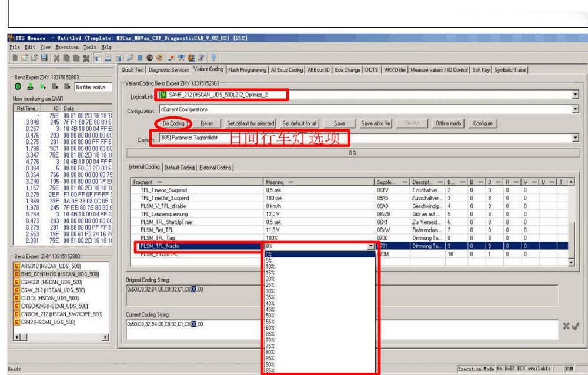Toggle the PLSM_TFL_Nacht meaning dropdown arrow
588x375 pixels.
tap(371, 246)
